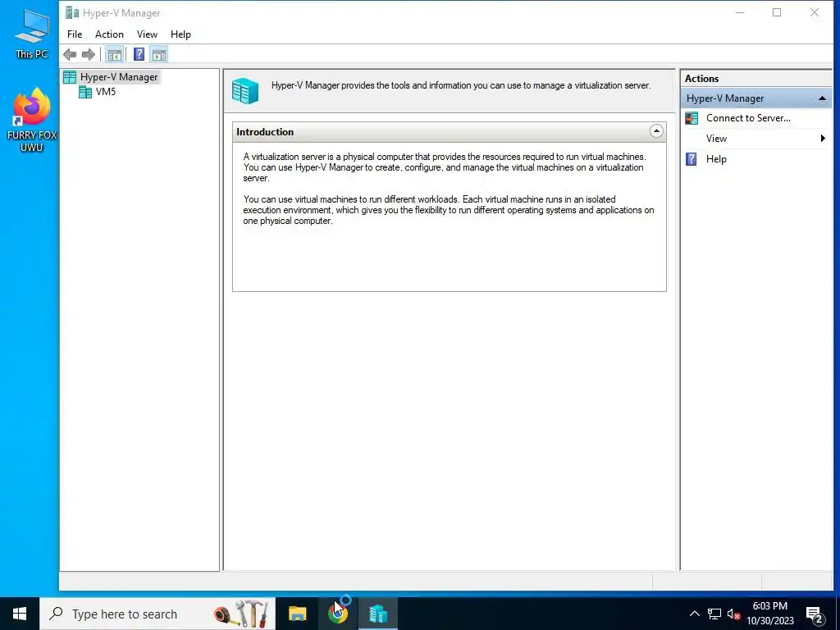The width and height of the screenshot is (840, 630).
Task: Click the Actions pane header
Action: 756,78
